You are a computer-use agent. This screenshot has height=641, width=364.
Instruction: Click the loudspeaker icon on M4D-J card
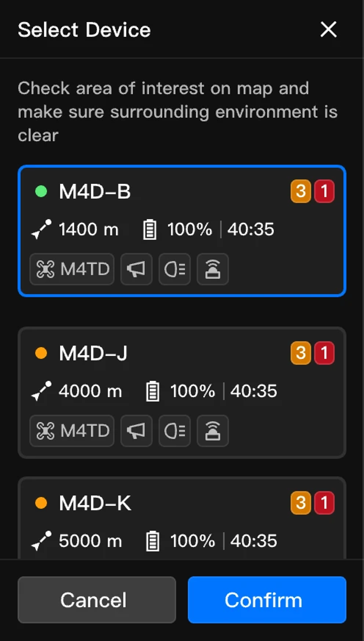136,431
